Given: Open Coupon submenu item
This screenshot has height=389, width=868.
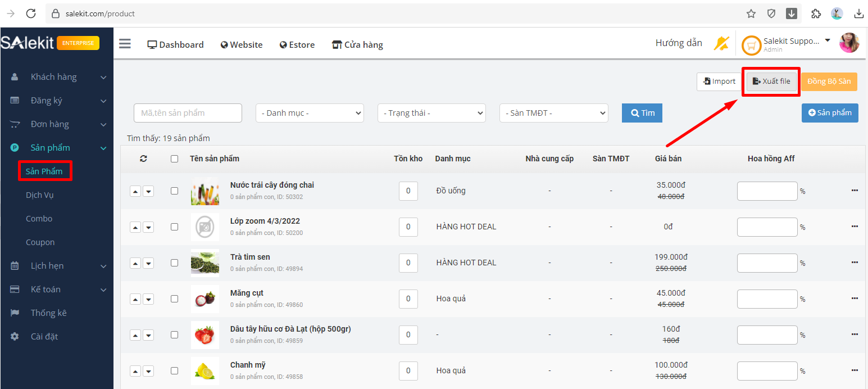Looking at the screenshot, I should [x=40, y=242].
